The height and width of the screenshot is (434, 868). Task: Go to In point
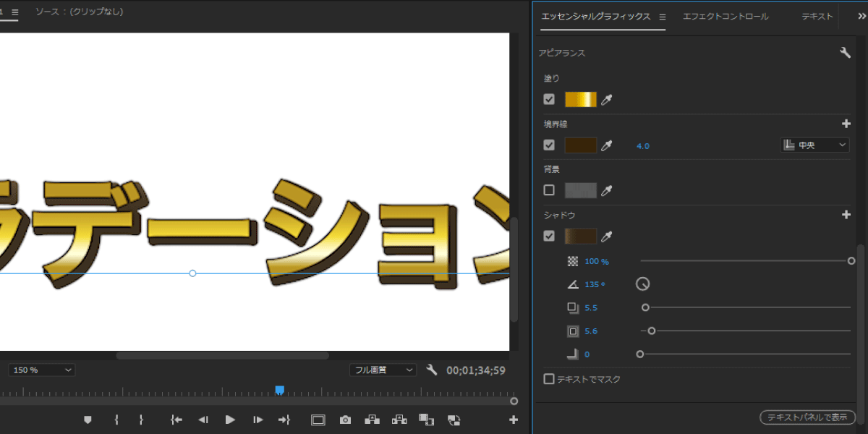pos(176,419)
